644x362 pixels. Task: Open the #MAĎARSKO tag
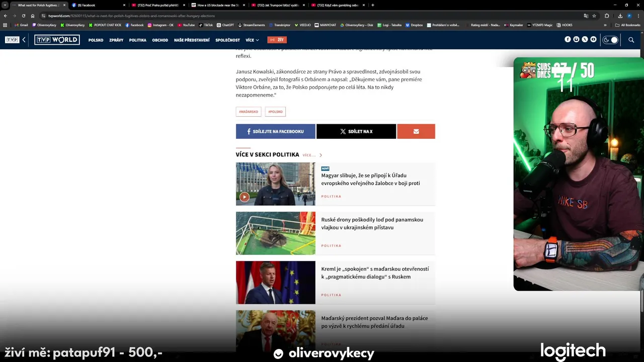pos(249,112)
